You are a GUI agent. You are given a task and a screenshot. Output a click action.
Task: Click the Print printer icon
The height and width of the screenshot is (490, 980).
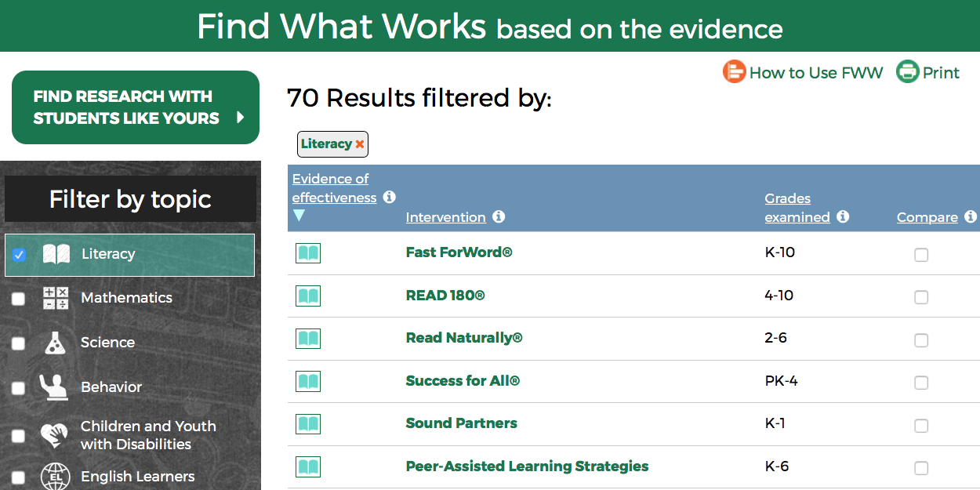907,72
